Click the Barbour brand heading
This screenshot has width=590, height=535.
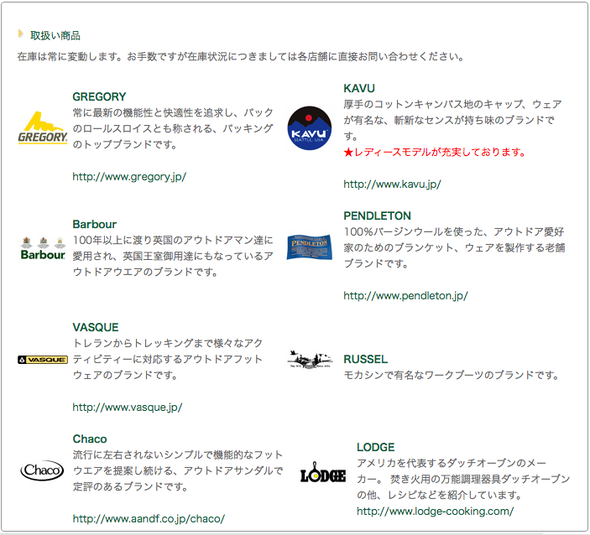[94, 224]
